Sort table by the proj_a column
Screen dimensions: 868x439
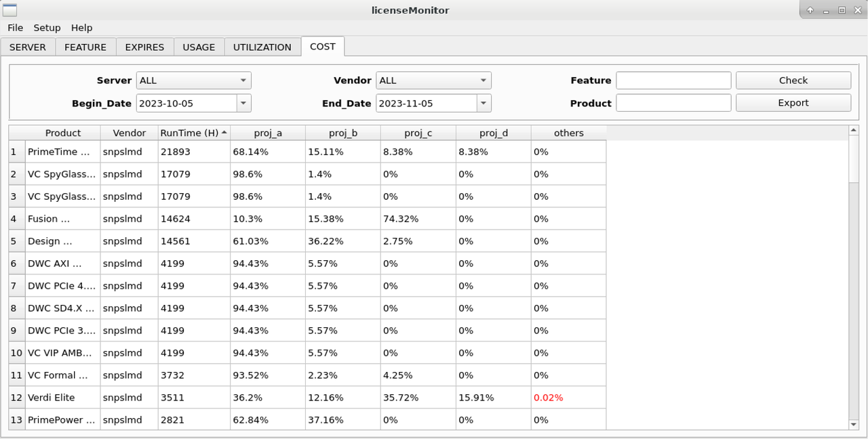[268, 133]
